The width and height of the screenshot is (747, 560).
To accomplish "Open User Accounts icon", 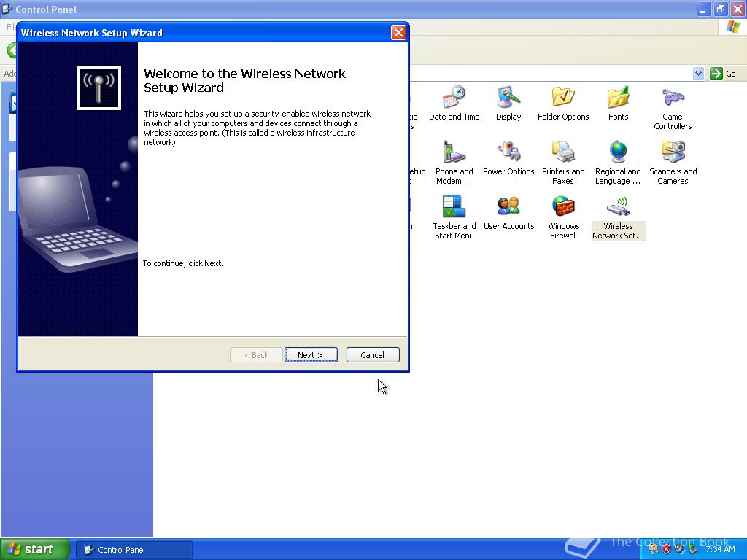I will (508, 206).
